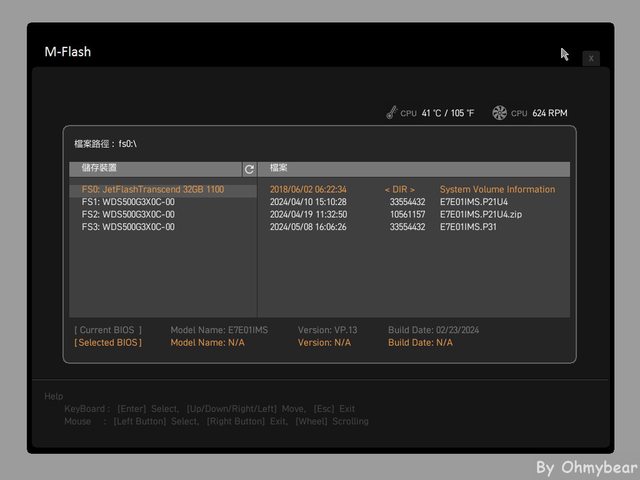Pick the FS3: WDS500G3X0C-00 storage device
The image size is (640, 480).
[128, 227]
